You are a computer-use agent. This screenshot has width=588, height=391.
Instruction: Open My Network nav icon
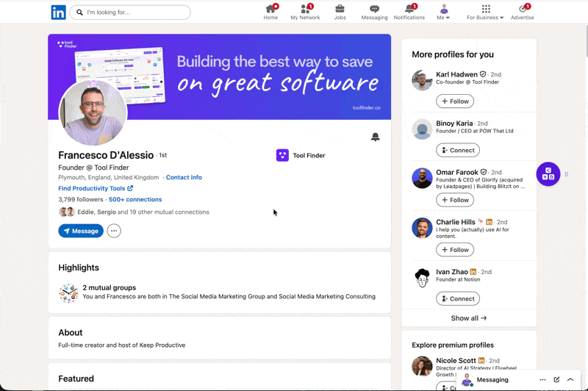(x=305, y=12)
